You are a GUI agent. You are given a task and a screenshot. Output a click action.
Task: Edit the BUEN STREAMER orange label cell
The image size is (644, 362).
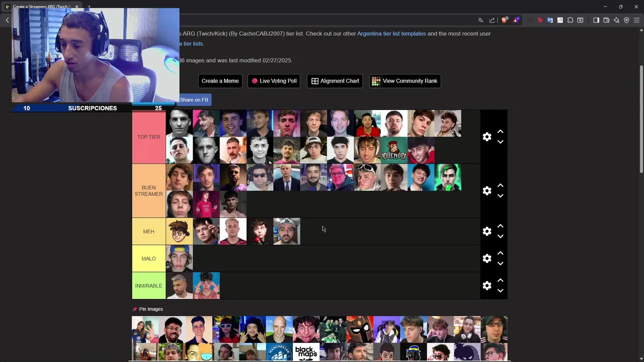click(148, 191)
